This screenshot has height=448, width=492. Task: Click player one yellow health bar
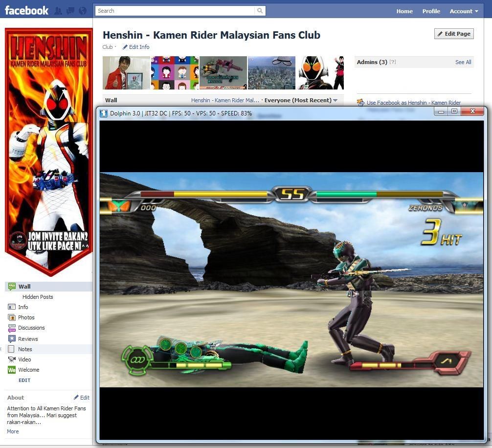pyautogui.click(x=221, y=194)
